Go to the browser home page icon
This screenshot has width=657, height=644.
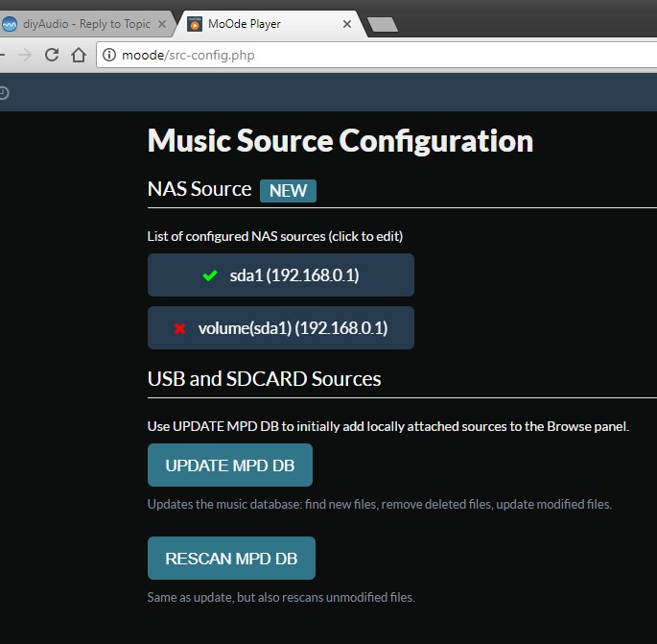point(79,55)
